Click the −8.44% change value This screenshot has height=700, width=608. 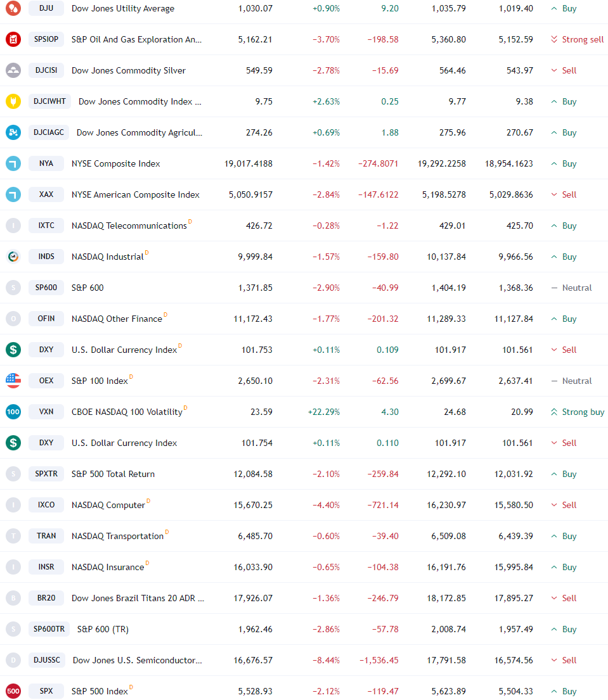click(326, 660)
